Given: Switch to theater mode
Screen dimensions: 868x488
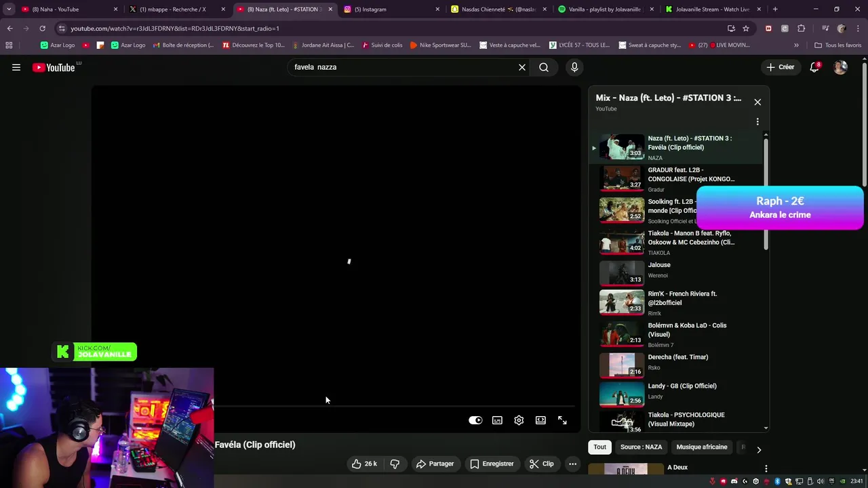Looking at the screenshot, I should (540, 420).
